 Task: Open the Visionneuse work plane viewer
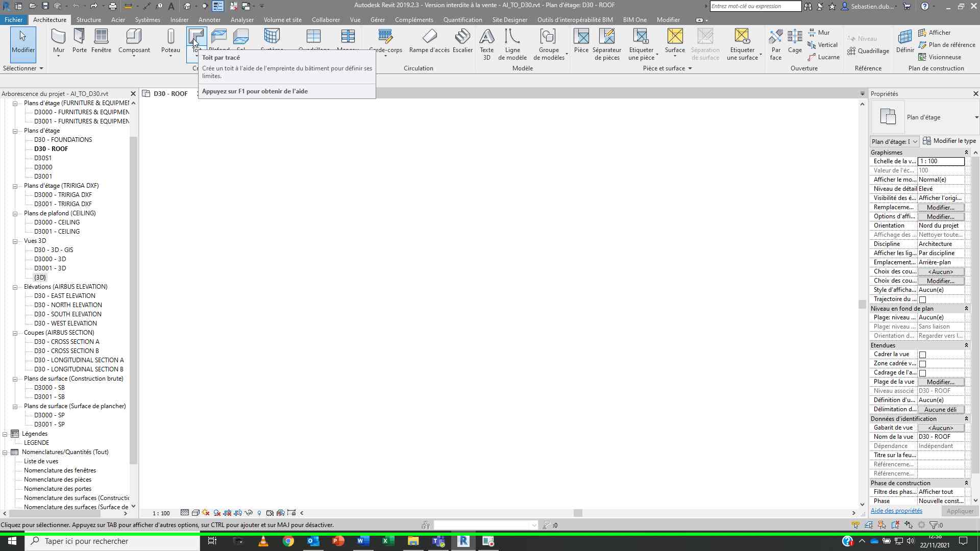pyautogui.click(x=939, y=57)
